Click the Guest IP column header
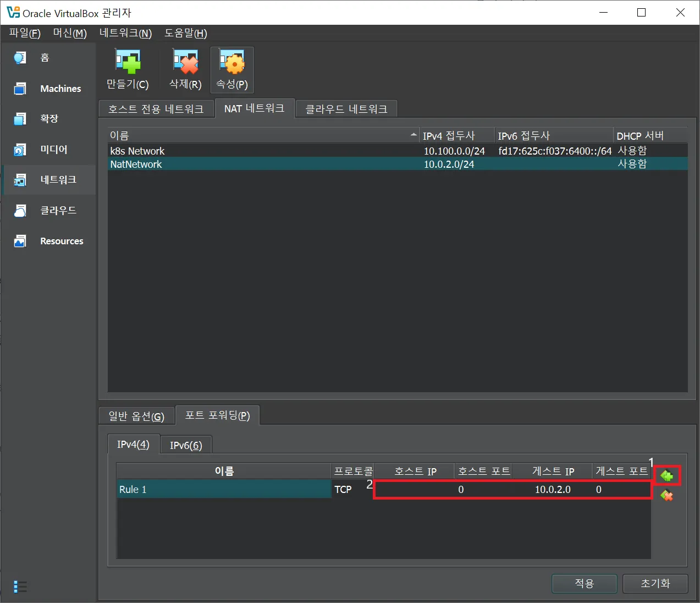700x603 pixels. pyautogui.click(x=553, y=471)
